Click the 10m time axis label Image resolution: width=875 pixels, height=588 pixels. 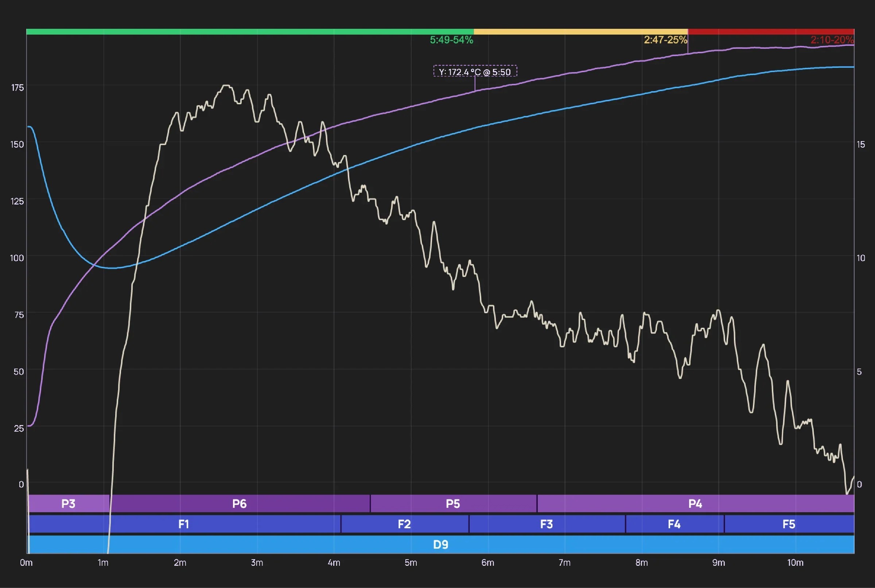point(795,562)
